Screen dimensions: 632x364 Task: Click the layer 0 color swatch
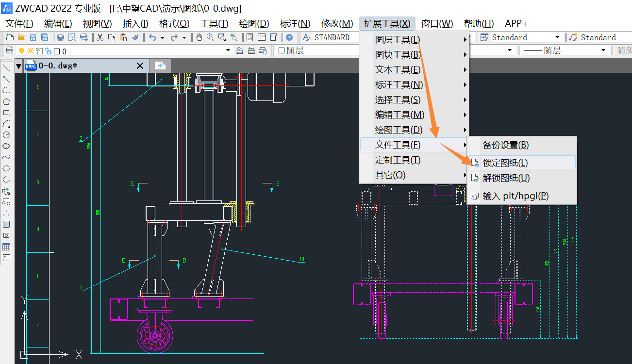[x=56, y=51]
